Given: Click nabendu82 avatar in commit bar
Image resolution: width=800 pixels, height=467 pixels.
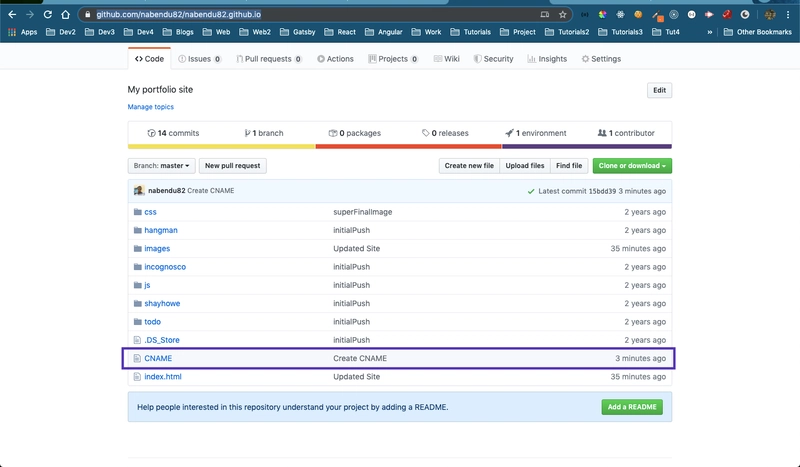Looking at the screenshot, I should tap(139, 191).
